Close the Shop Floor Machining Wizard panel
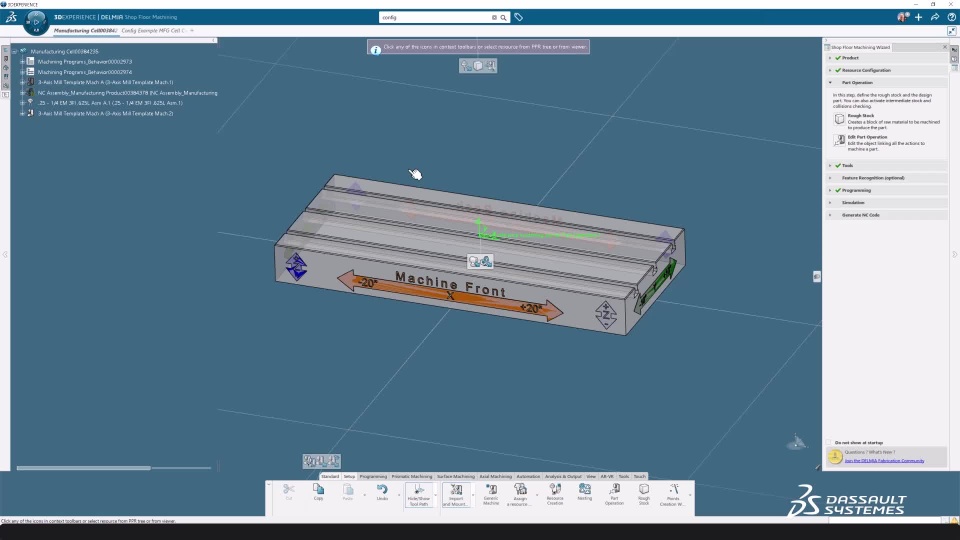This screenshot has height=540, width=960. click(x=945, y=47)
